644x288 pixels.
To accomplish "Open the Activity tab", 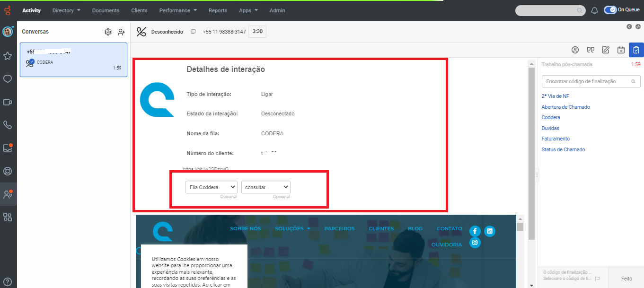I will click(32, 10).
